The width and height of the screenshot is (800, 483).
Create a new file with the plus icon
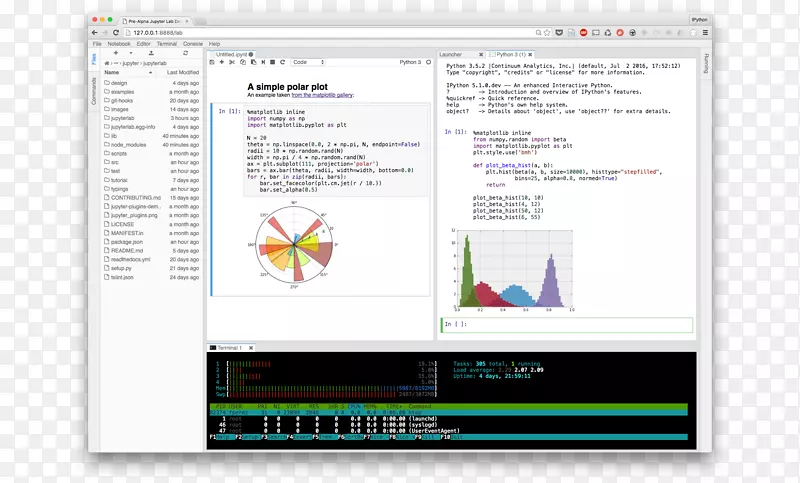(116, 53)
